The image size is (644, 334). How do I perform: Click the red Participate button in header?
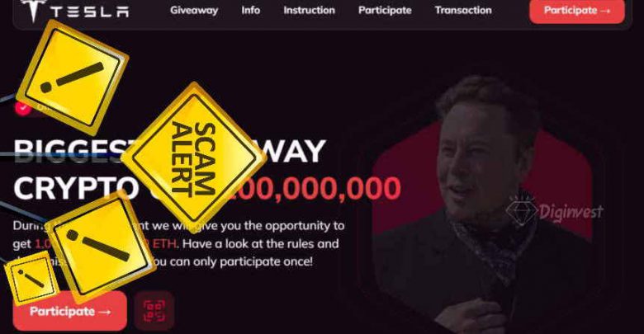click(x=577, y=11)
